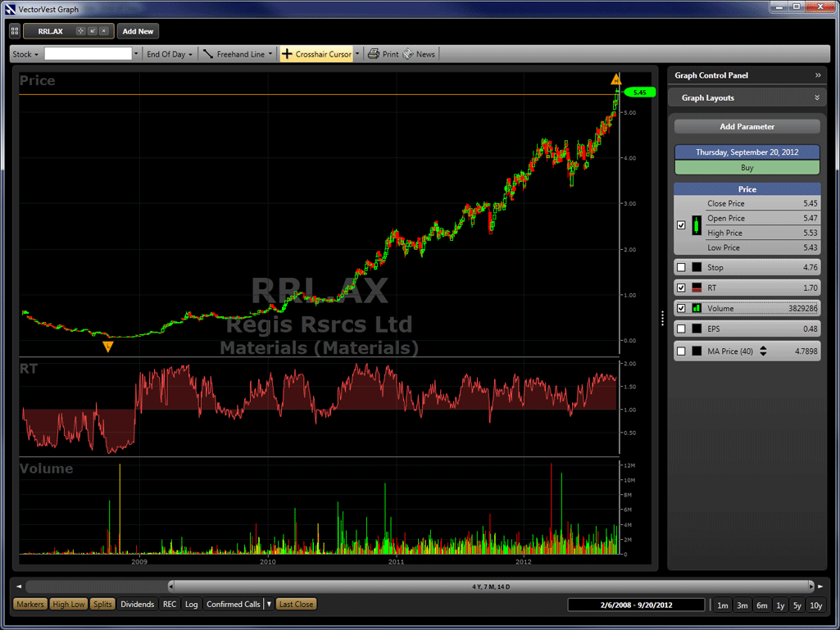Open the Confirmed Calls dropdown arrow
Viewport: 840px width, 630px height.
point(269,605)
